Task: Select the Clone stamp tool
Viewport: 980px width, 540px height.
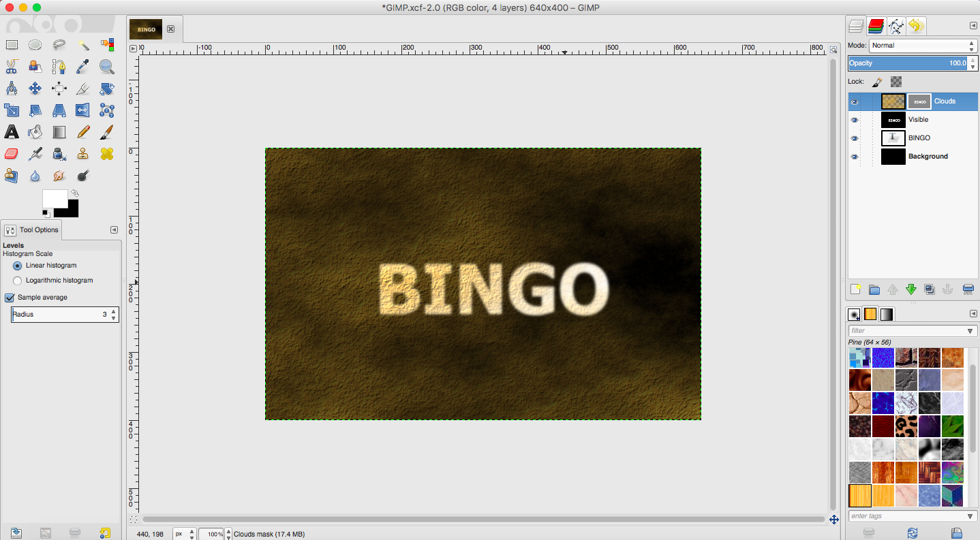Action: pos(83,154)
